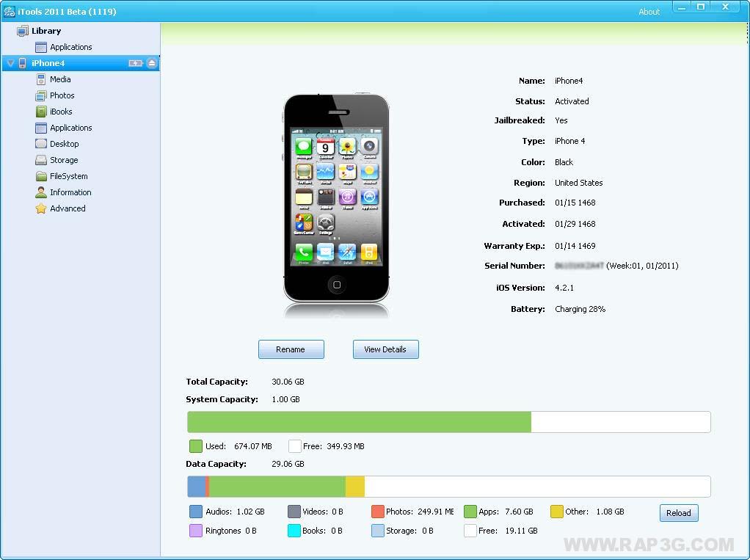Click the yellow Other color swatch

coord(557,512)
